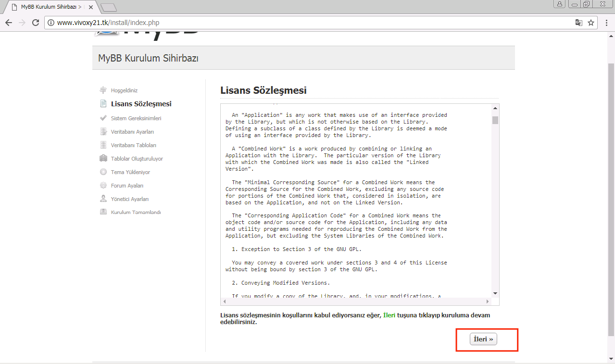615x364 pixels.
Task: View site information icon in address bar
Action: [50, 23]
